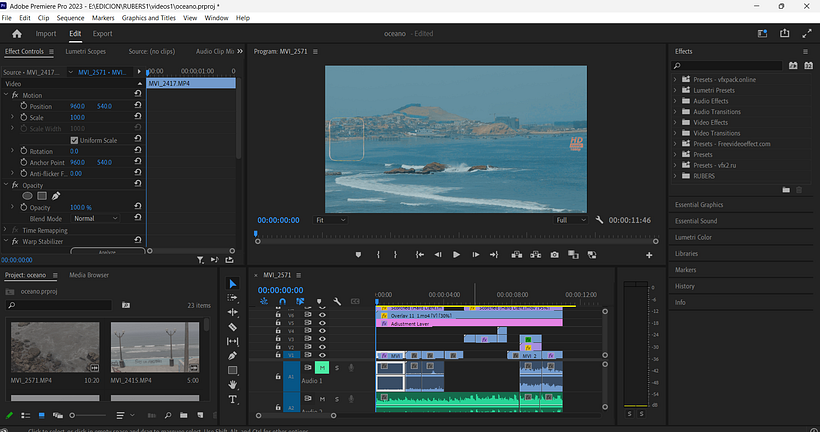
Task: Select the Razor tool
Action: [233, 327]
